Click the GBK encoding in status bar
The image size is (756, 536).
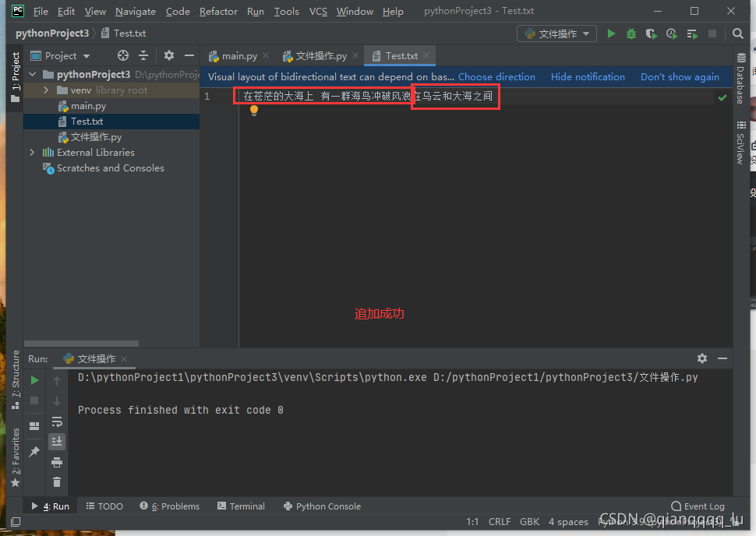(529, 522)
